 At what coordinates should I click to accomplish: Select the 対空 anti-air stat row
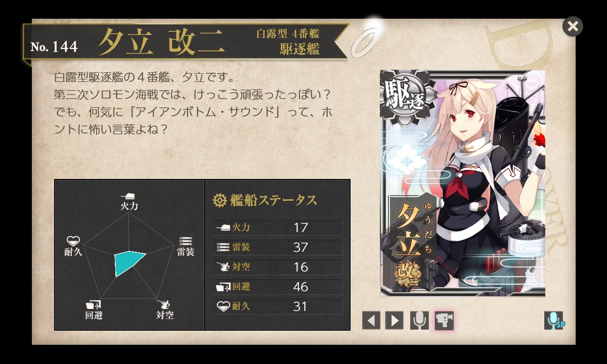[x=278, y=267]
